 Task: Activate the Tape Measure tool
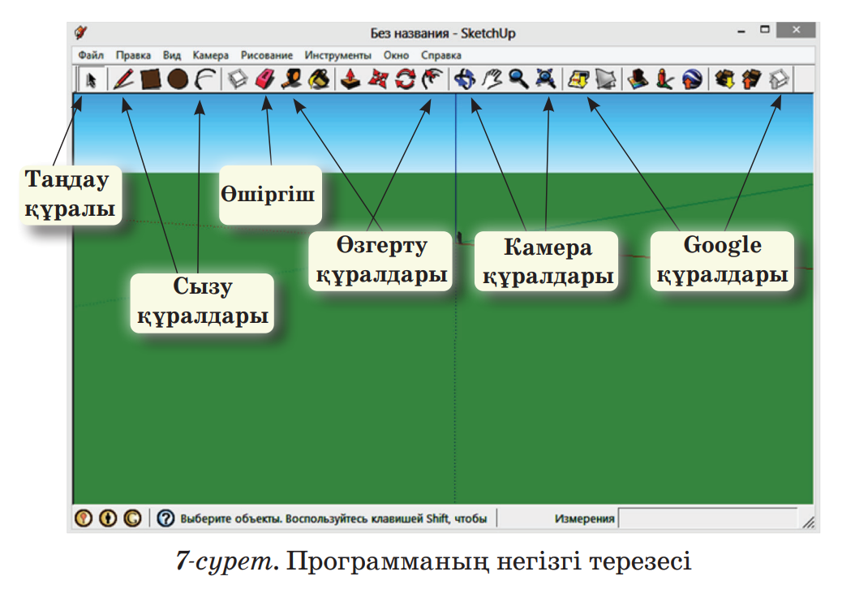click(x=292, y=80)
